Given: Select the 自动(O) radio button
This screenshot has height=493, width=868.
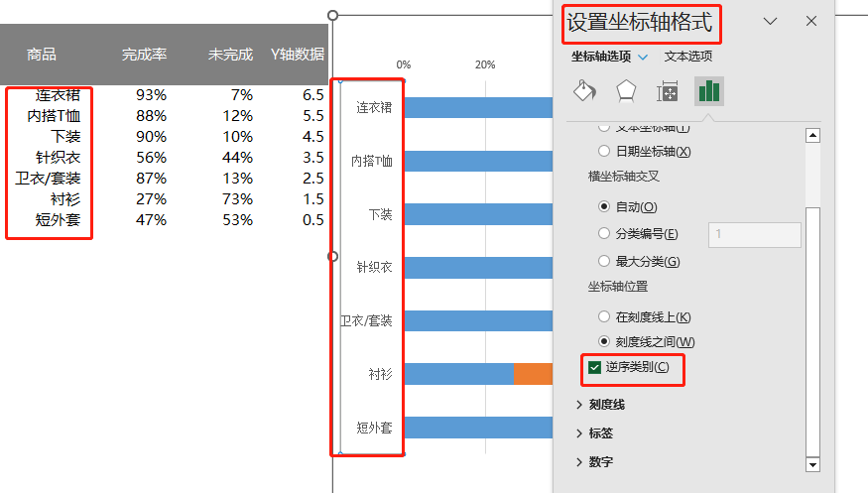Looking at the screenshot, I should tap(604, 206).
